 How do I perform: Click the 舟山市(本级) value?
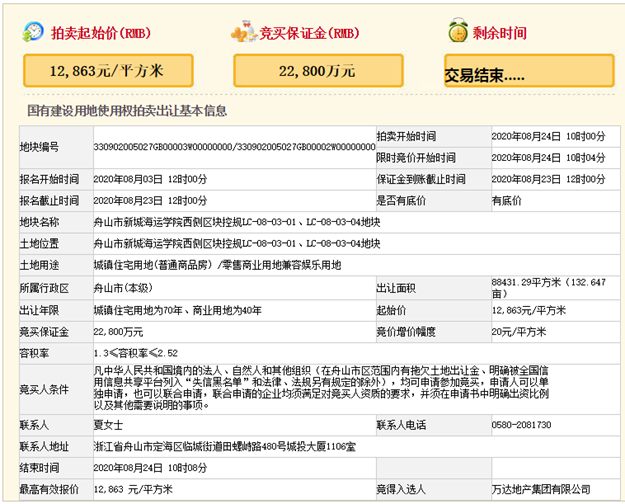coord(123,288)
